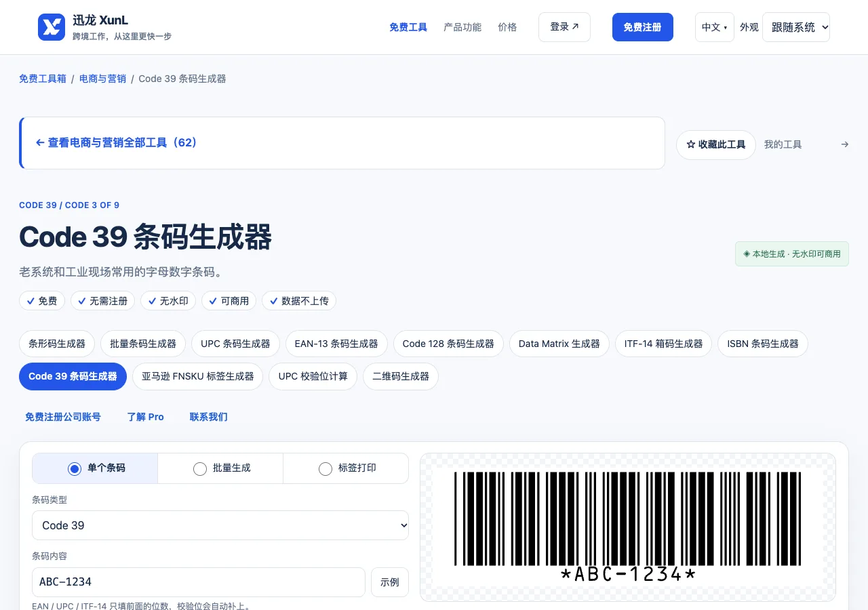Click the 本地生成 · 无水印可商用 badge
868x610 pixels.
coord(792,254)
